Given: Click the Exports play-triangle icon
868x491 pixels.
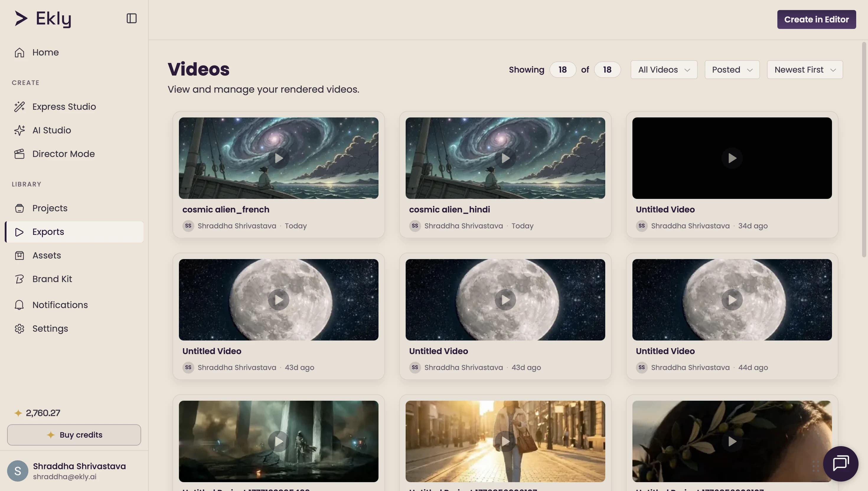Looking at the screenshot, I should tap(19, 232).
